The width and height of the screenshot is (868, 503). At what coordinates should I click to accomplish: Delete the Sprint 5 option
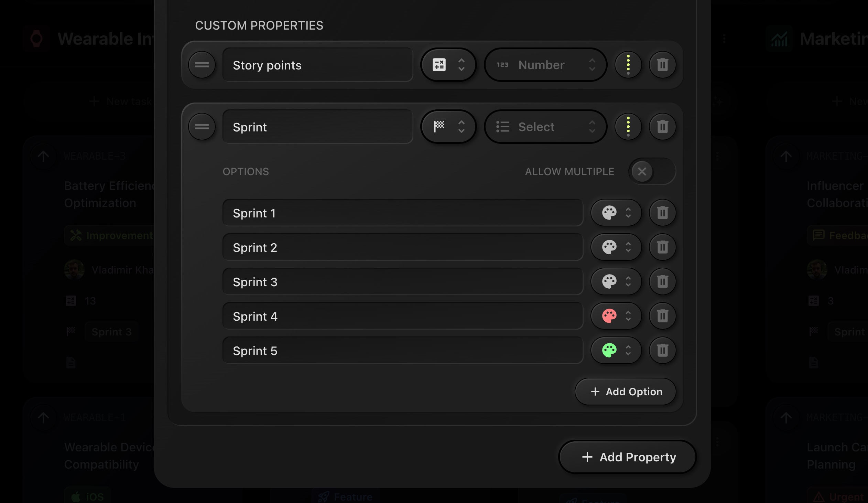662,350
